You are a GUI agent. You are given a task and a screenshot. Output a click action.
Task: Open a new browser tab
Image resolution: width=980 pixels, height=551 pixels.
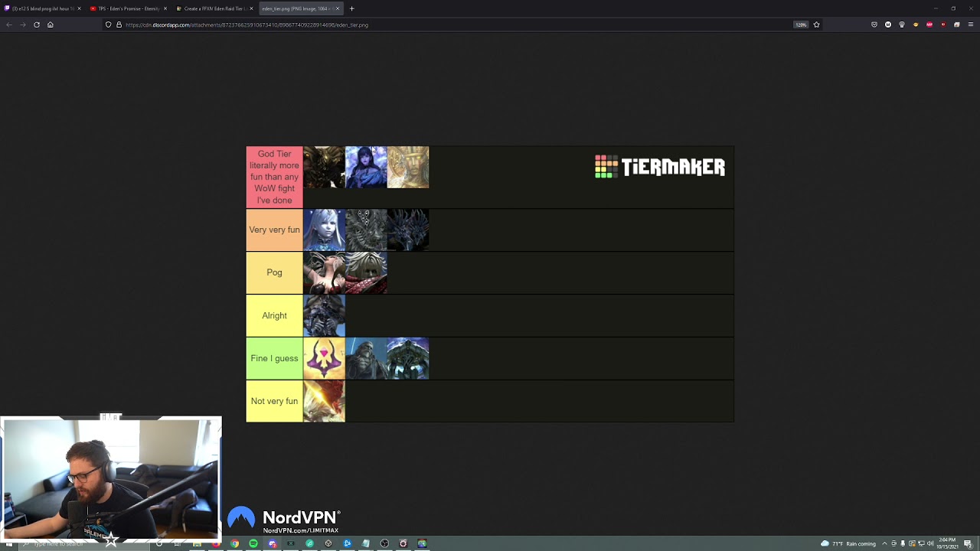pyautogui.click(x=352, y=8)
